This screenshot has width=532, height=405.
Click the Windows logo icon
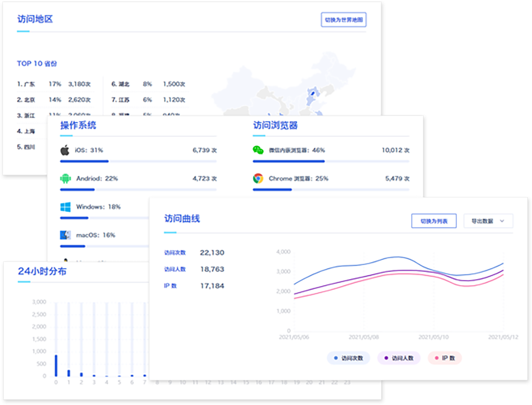(65, 207)
